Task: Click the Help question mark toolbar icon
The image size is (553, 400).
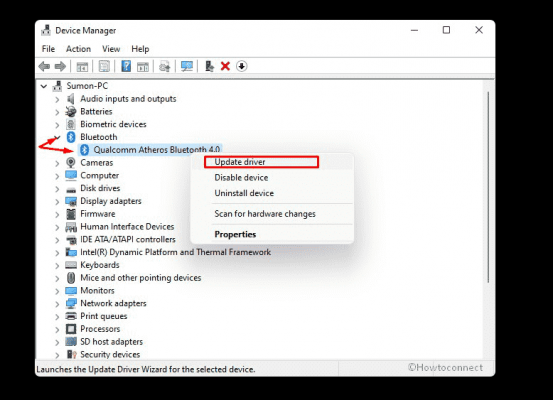Action: pos(126,66)
